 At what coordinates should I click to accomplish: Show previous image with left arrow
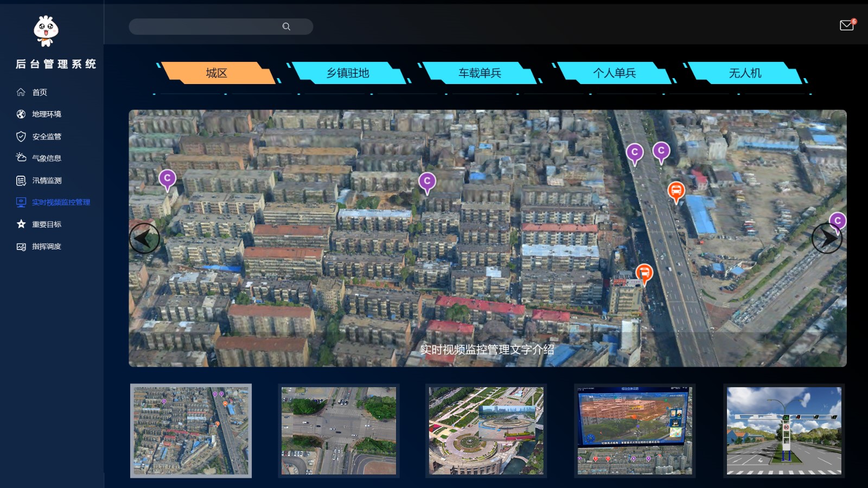[x=144, y=238]
